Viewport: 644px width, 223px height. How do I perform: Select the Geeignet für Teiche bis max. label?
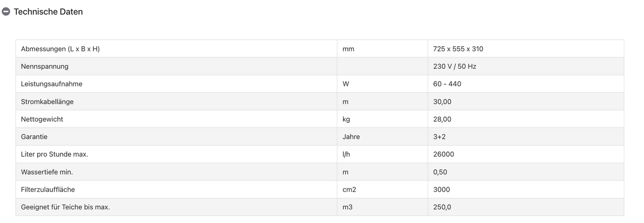(65, 207)
